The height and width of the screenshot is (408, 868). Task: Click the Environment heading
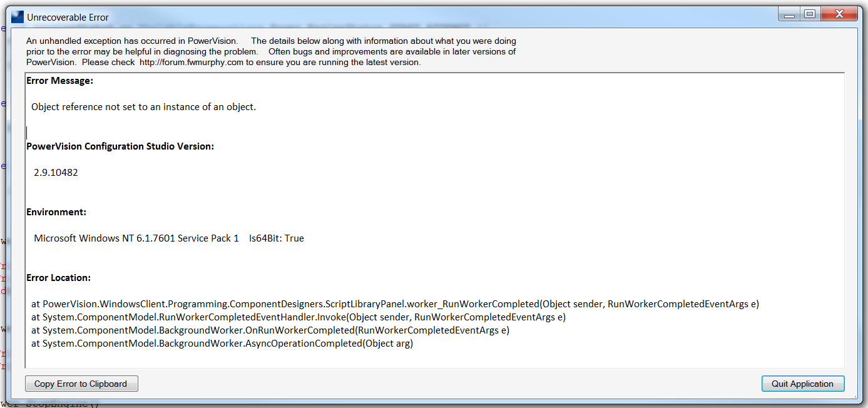coord(56,212)
